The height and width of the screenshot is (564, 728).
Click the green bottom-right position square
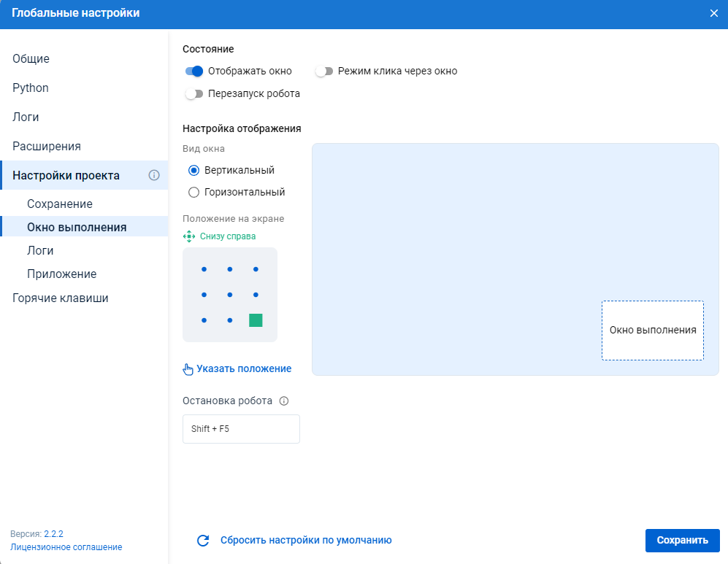coord(256,320)
